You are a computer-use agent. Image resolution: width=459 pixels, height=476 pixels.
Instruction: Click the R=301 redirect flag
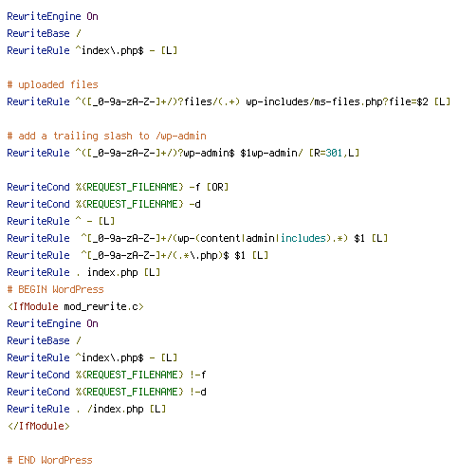(328, 153)
